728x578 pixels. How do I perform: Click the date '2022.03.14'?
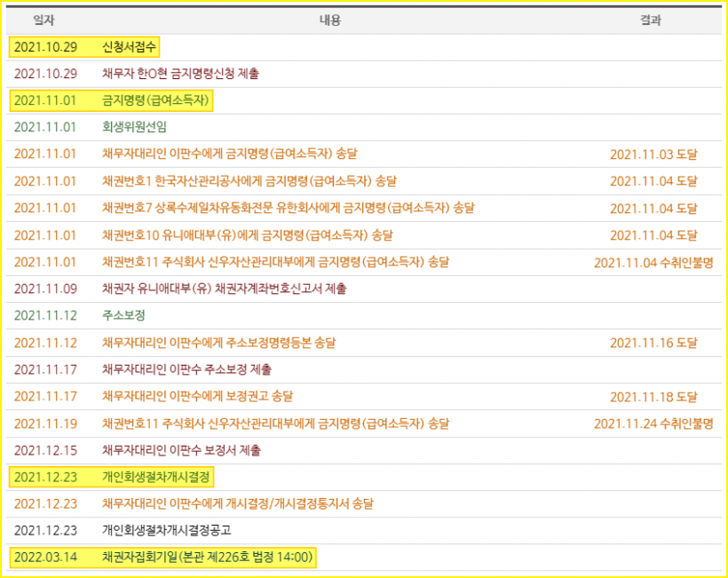[x=45, y=557]
